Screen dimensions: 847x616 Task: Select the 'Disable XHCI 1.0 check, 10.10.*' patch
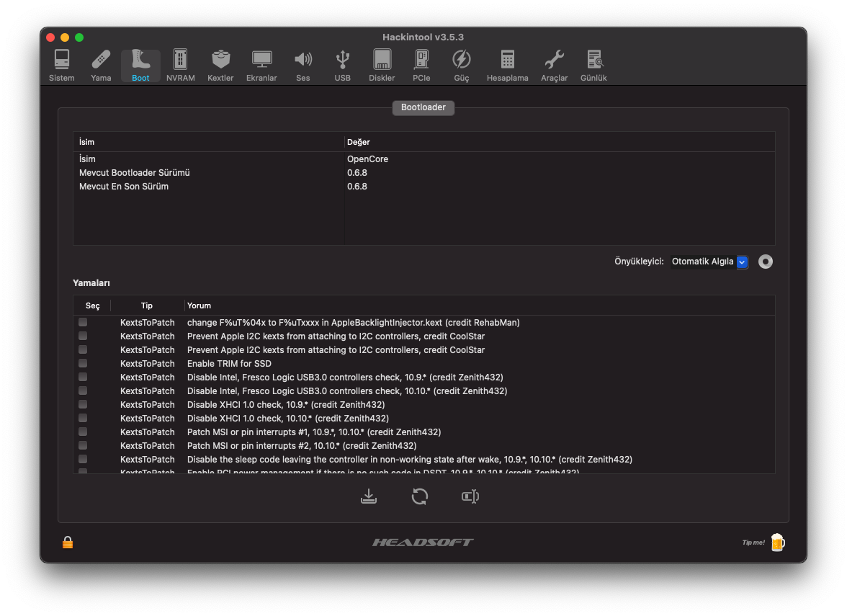pos(82,418)
